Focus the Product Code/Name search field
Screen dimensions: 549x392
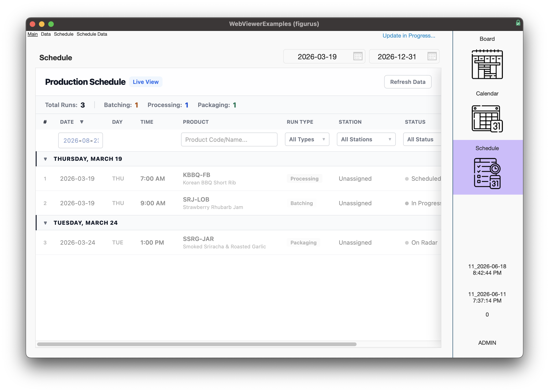pos(229,139)
